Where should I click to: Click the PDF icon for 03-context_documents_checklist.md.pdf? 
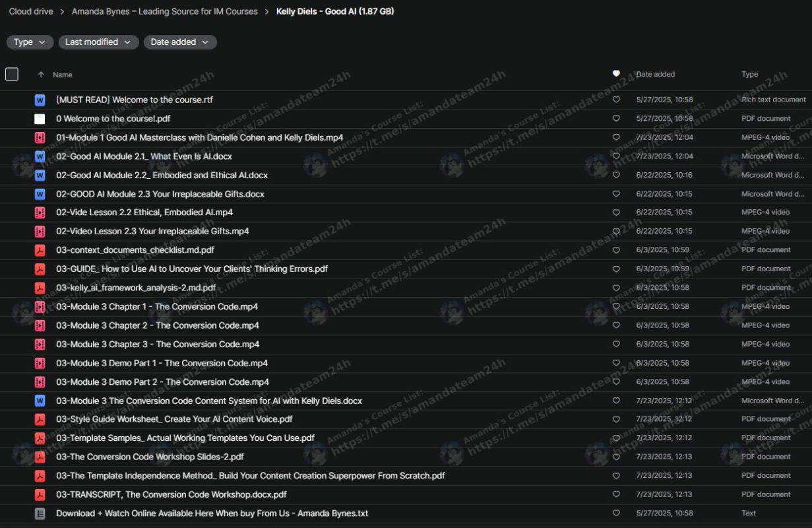[40, 250]
